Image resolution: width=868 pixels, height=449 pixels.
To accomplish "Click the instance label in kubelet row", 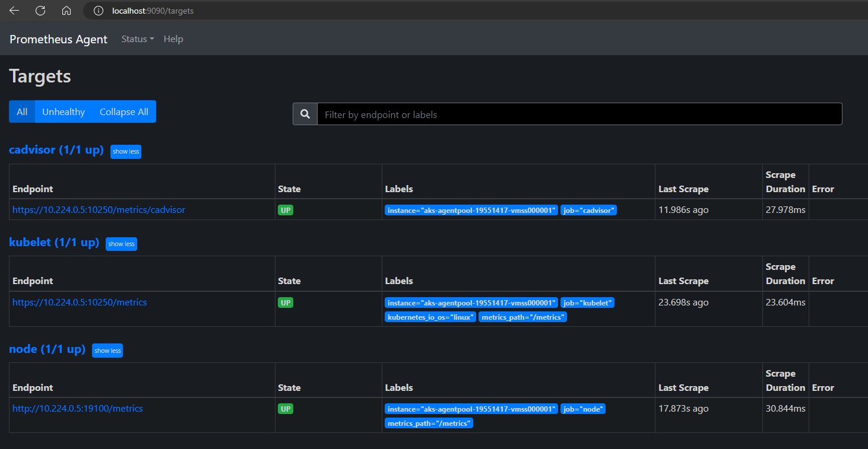I will coord(471,302).
